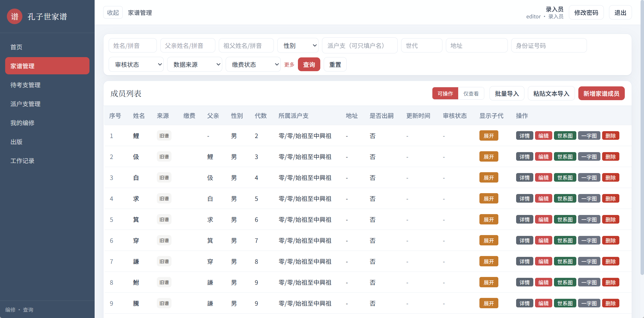Screen dimensions: 644x318
Task: Open the 性别 dropdown
Action: coord(298,45)
